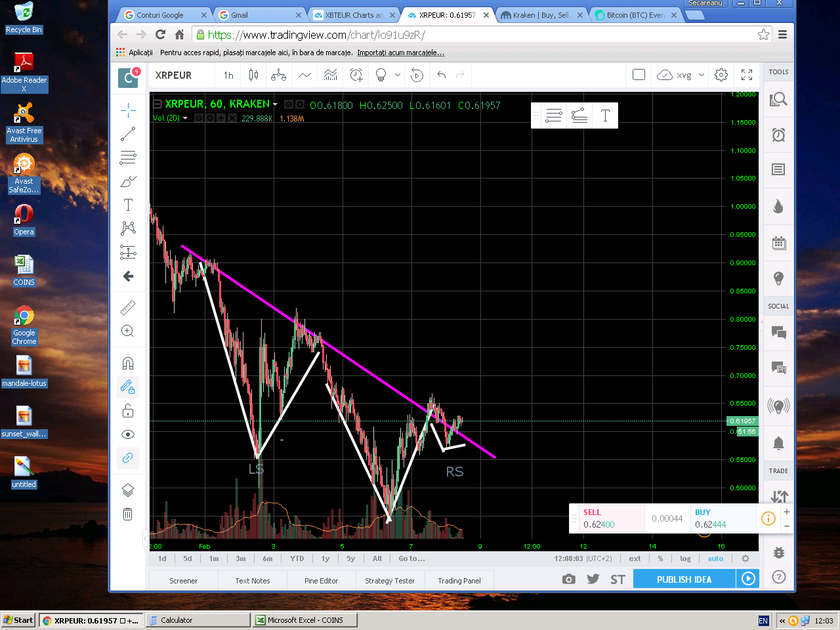Screen dimensions: 840x630
Task: Select the crosshair cursor tool
Action: tap(128, 110)
